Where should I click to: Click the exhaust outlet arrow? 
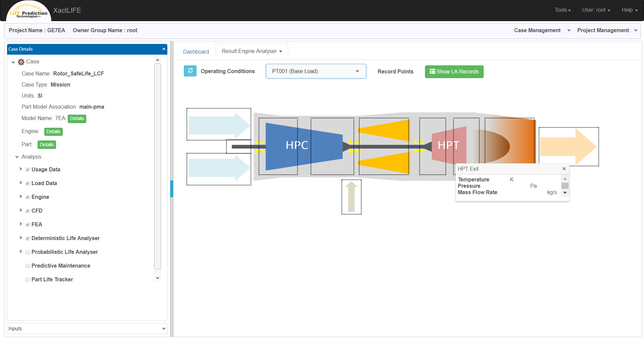[x=568, y=147]
